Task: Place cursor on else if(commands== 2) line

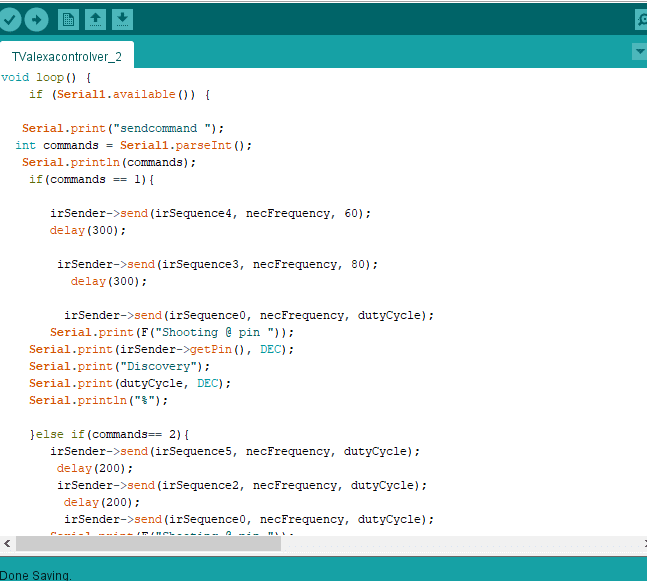Action: point(110,434)
